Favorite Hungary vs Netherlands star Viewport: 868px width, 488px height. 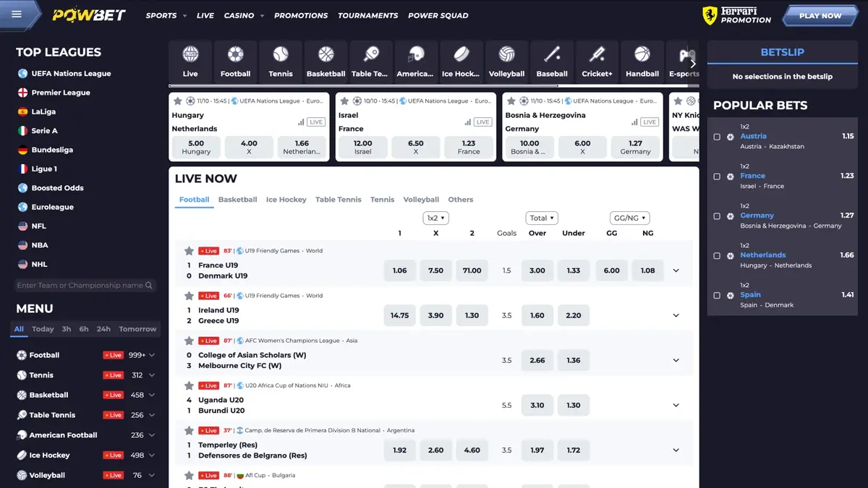(x=178, y=101)
